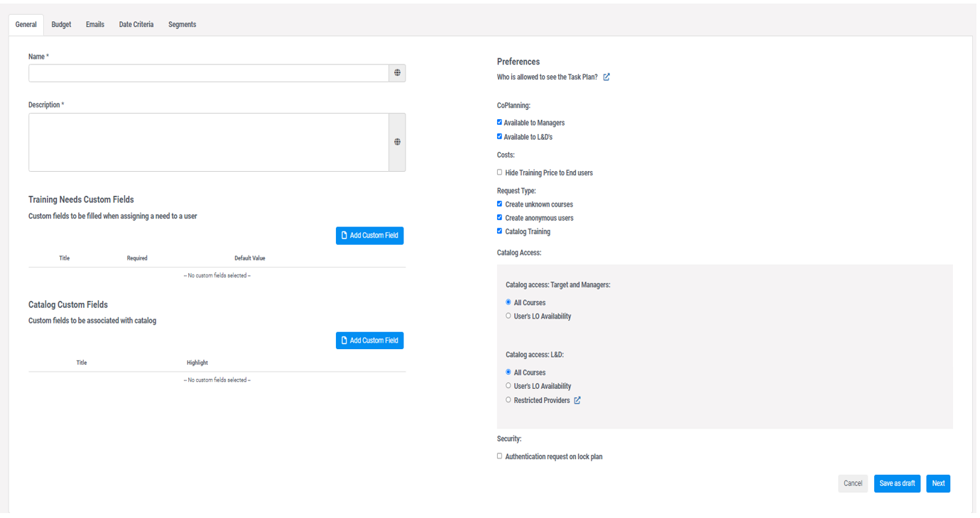Add custom field under Catalog Custom Fields
Image resolution: width=980 pixels, height=518 pixels.
[x=370, y=341]
